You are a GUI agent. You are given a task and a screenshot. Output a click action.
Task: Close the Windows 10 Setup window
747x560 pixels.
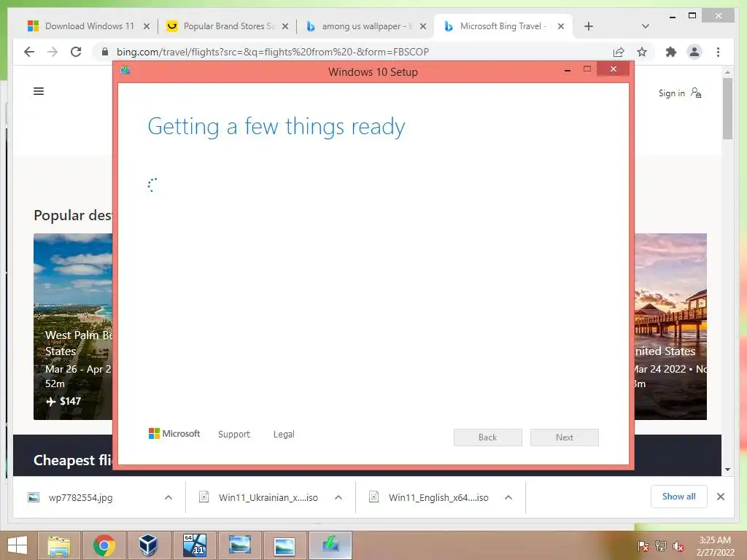pyautogui.click(x=614, y=69)
